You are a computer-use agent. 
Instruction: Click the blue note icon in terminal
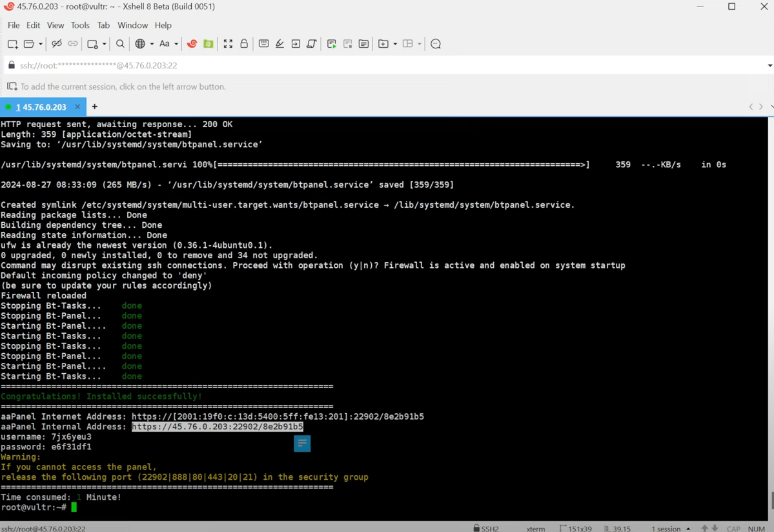pos(302,443)
